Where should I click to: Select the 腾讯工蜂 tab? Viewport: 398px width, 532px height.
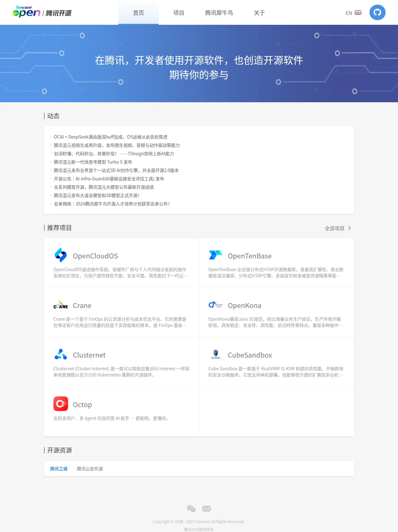click(59, 469)
